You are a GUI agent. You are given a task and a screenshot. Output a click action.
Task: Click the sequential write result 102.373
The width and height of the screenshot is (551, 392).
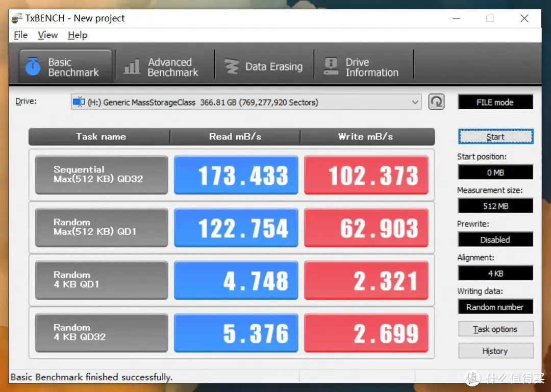coord(366,175)
